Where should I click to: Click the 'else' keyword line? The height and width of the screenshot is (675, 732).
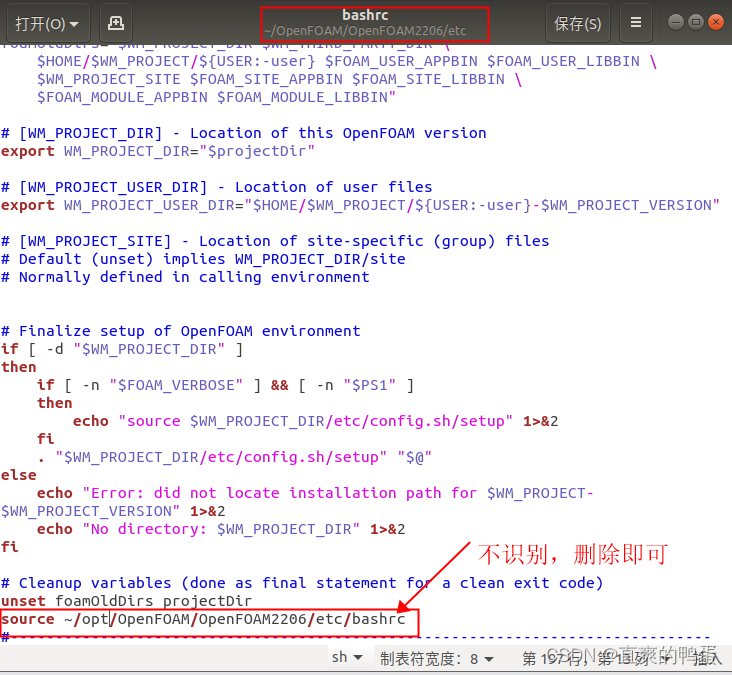pyautogui.click(x=19, y=475)
